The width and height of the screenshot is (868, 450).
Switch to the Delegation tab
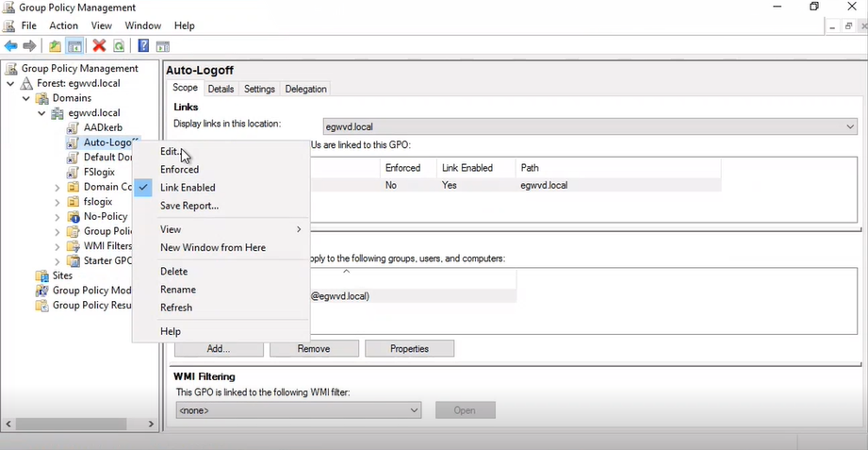point(305,89)
